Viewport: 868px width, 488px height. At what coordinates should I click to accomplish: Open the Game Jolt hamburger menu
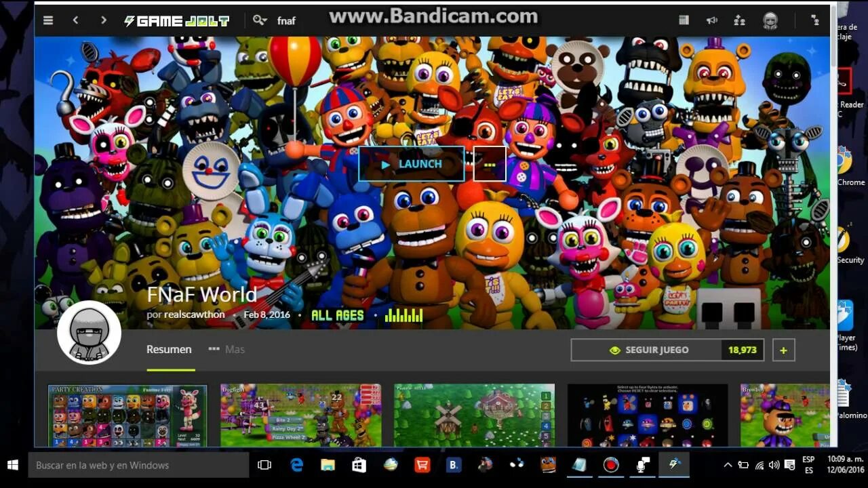(x=48, y=20)
